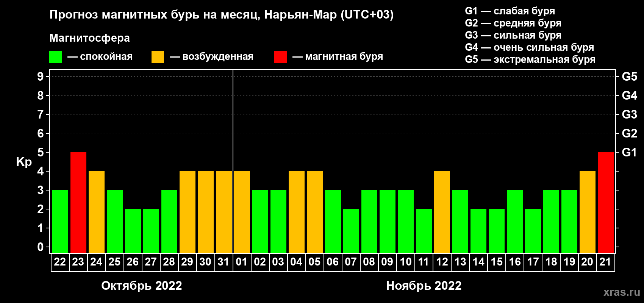Select the "магнитная буря" legend label
Image resolution: width=644 pixels, height=303 pixels.
click(x=344, y=56)
